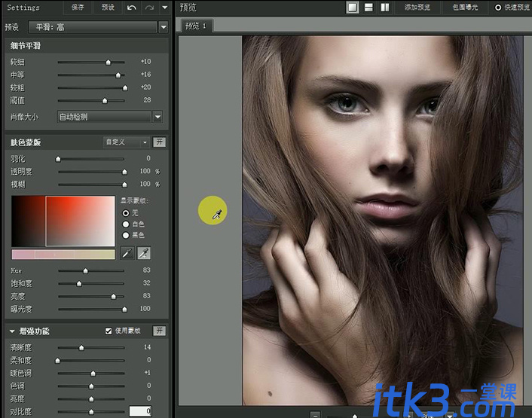This screenshot has height=418, width=532.
Task: Toggle the 使用蒙版 checkbox
Action: pos(109,331)
